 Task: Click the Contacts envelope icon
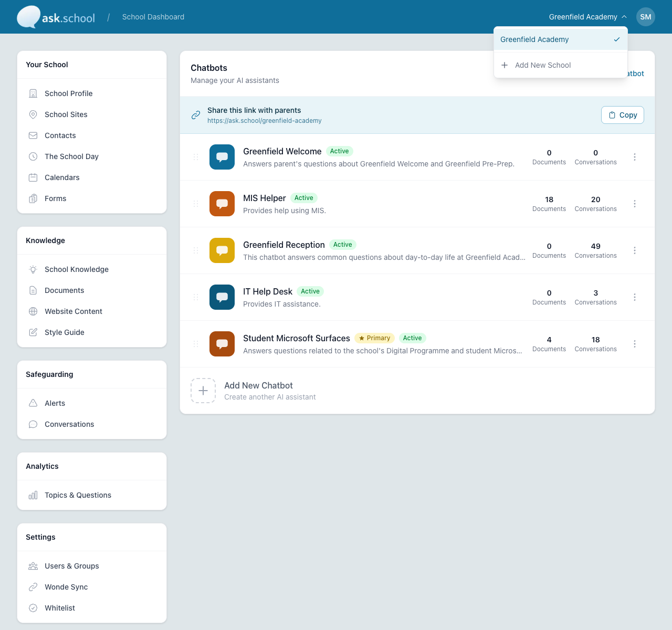tap(33, 135)
